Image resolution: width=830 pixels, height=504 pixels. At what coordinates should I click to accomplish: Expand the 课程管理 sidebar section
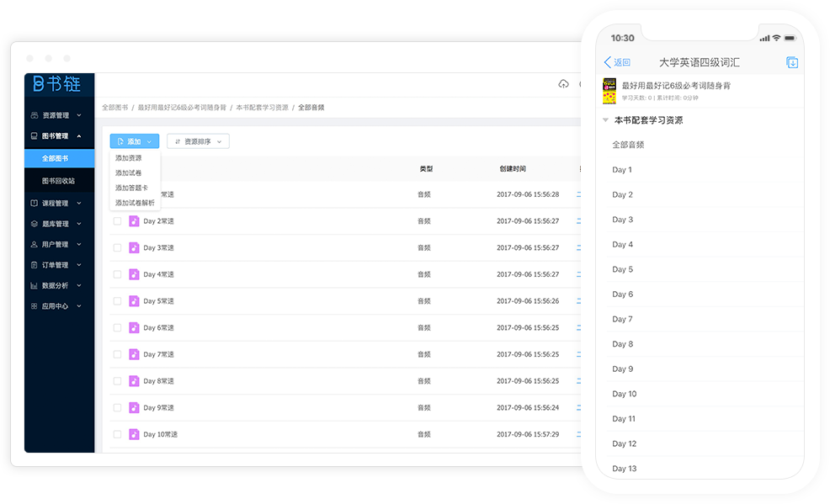[x=56, y=203]
